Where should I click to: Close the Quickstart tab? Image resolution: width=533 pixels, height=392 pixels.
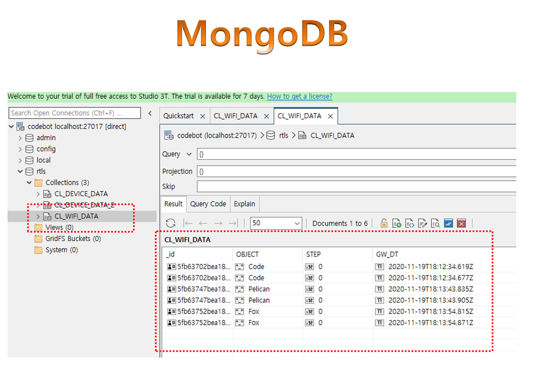point(203,116)
